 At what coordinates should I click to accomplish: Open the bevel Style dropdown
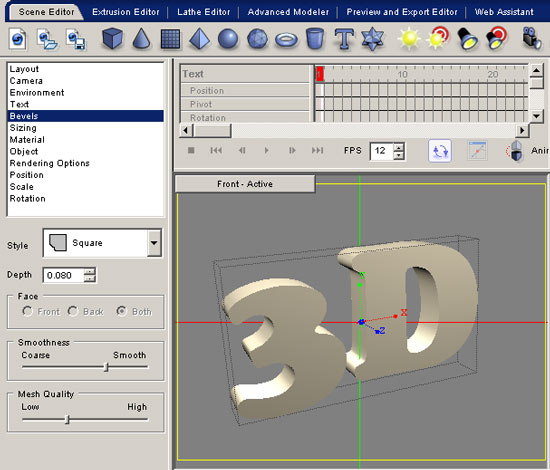click(x=154, y=243)
